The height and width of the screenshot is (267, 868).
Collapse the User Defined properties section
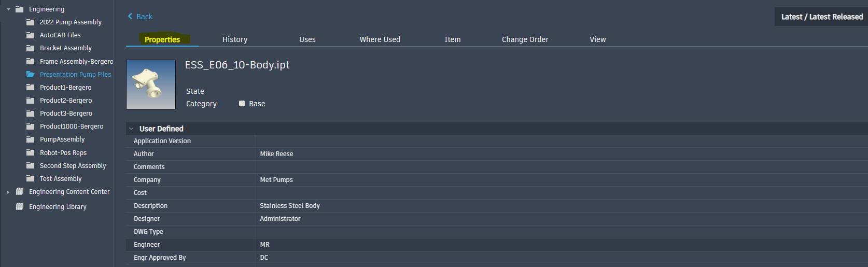[x=131, y=129]
